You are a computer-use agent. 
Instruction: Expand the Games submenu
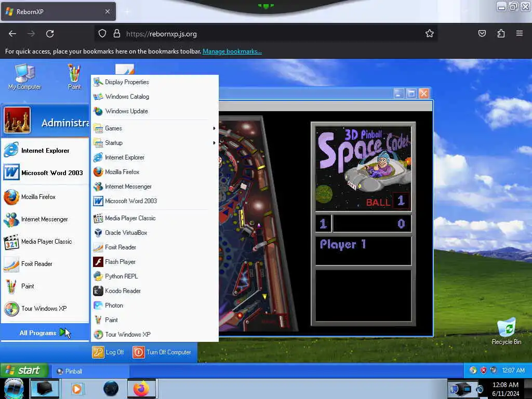tap(155, 128)
